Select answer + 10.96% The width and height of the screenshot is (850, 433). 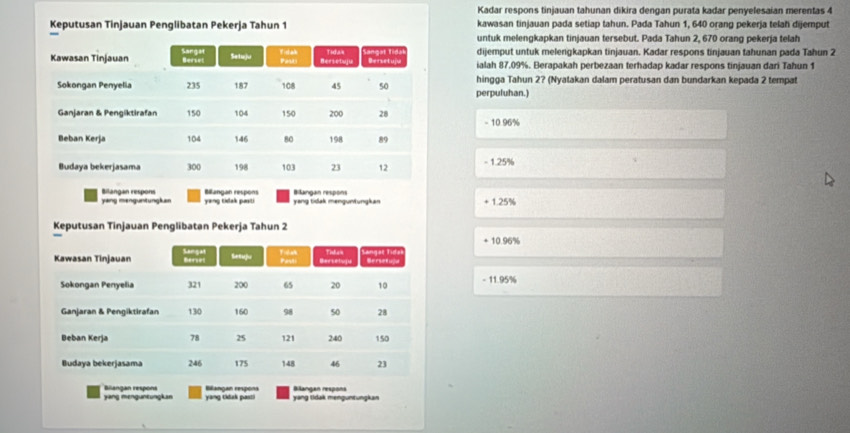597,241
